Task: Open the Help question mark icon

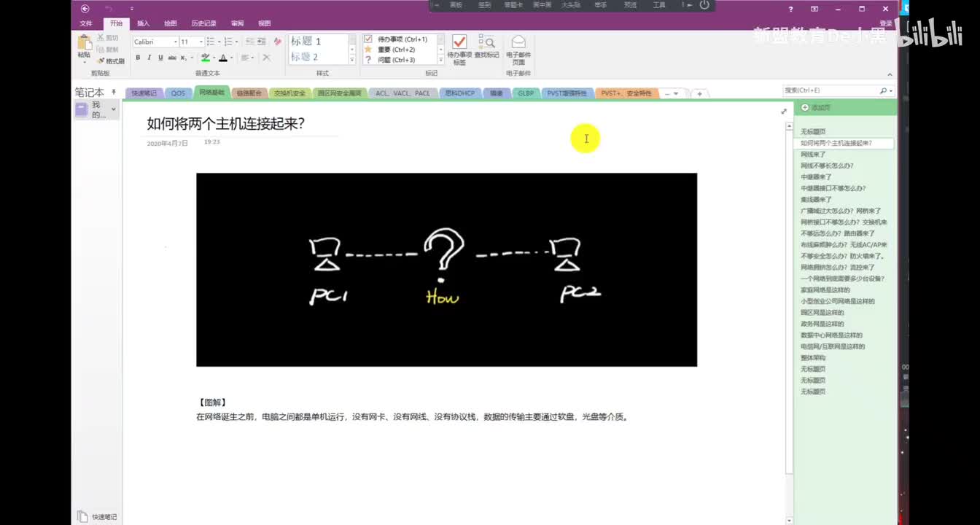Action: [x=791, y=9]
